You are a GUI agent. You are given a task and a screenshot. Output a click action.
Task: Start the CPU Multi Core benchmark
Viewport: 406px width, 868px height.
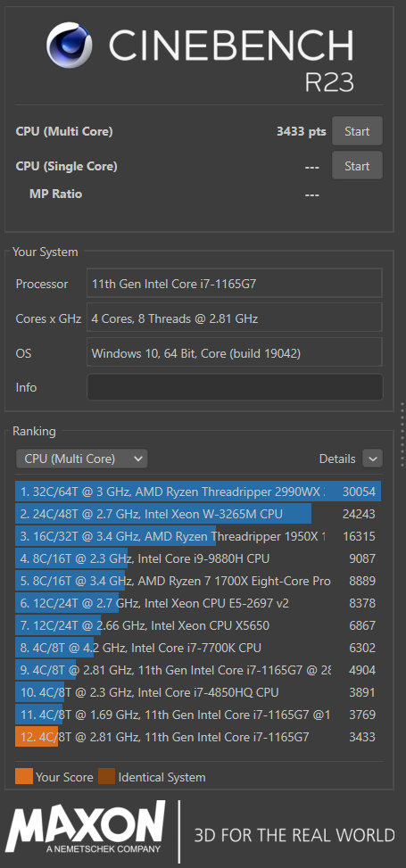(357, 131)
